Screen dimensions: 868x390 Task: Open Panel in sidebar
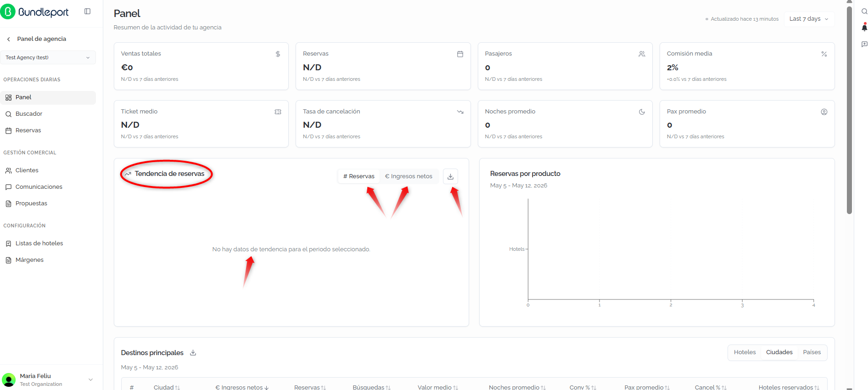[48, 97]
